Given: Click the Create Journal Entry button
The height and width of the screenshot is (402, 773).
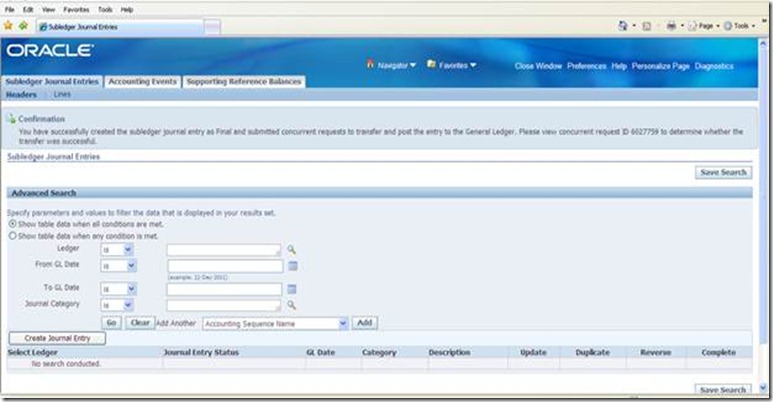Looking at the screenshot, I should (57, 338).
